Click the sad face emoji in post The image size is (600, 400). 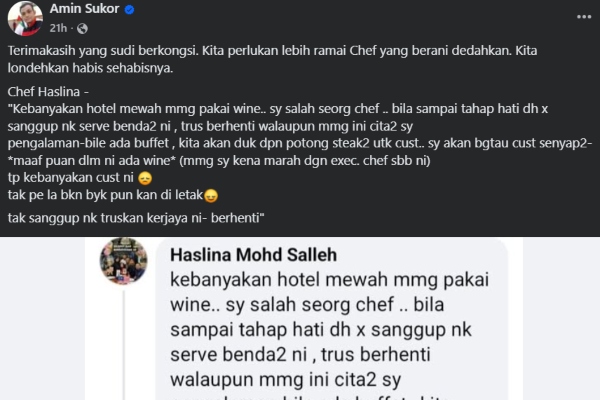coord(145,178)
